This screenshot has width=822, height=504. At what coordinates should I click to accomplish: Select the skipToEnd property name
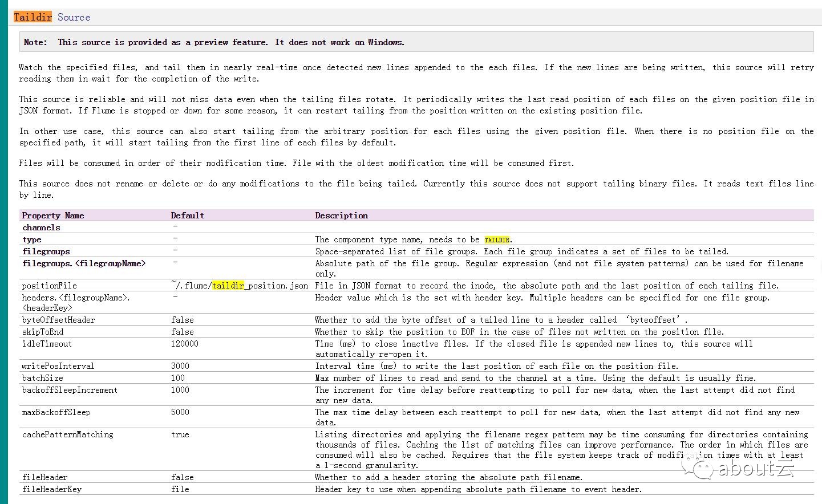43,332
